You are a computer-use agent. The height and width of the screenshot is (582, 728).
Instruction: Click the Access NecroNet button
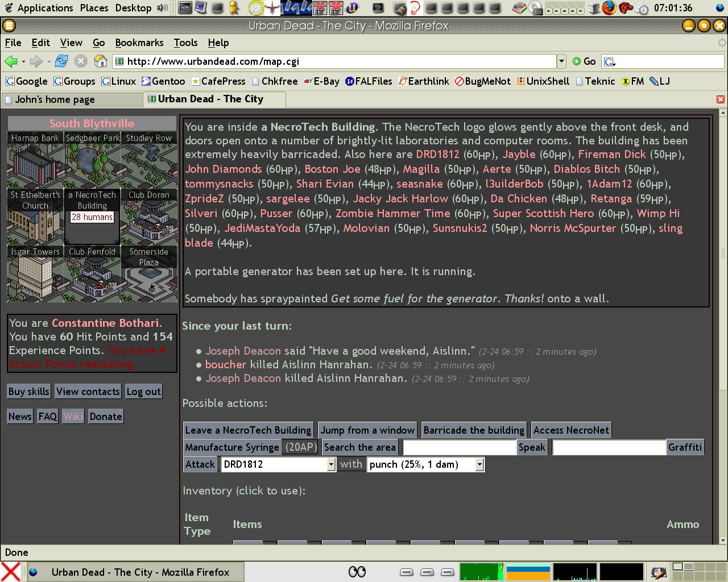pos(571,430)
